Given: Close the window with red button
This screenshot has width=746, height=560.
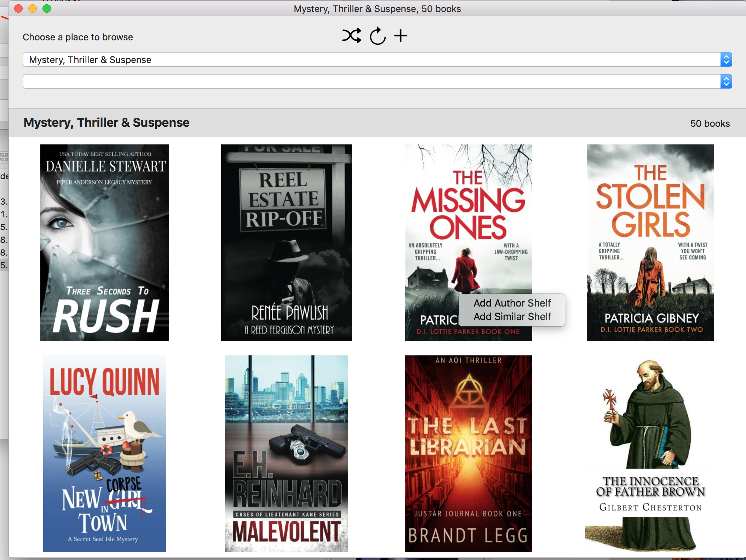Looking at the screenshot, I should coord(18,8).
